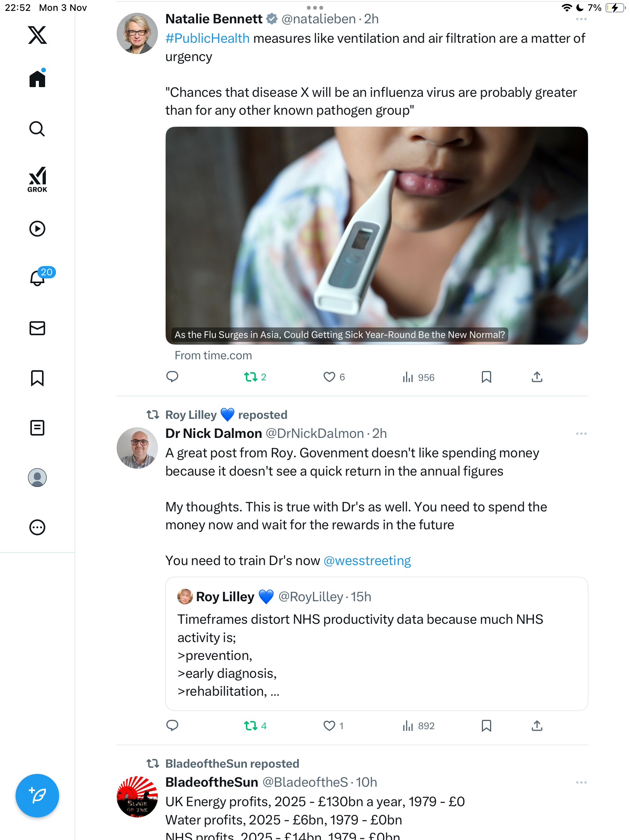The width and height of the screenshot is (630, 840).
Task: Open direct messages envelope
Action: pos(37,328)
